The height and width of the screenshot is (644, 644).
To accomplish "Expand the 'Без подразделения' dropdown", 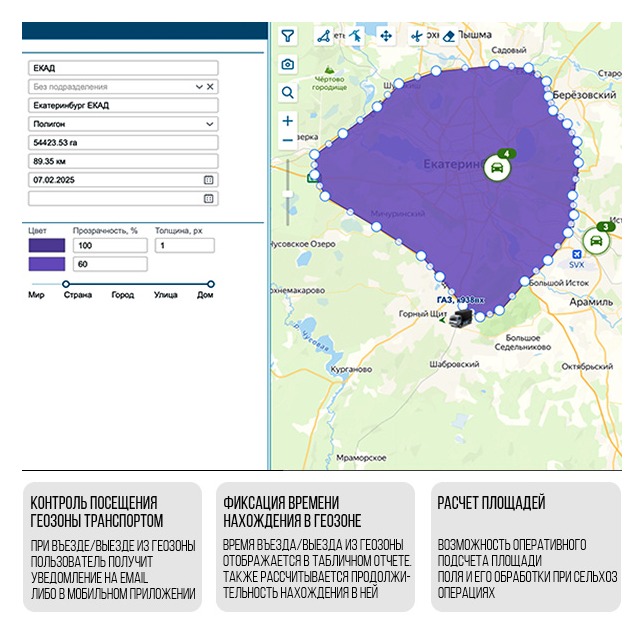I will coord(199,87).
